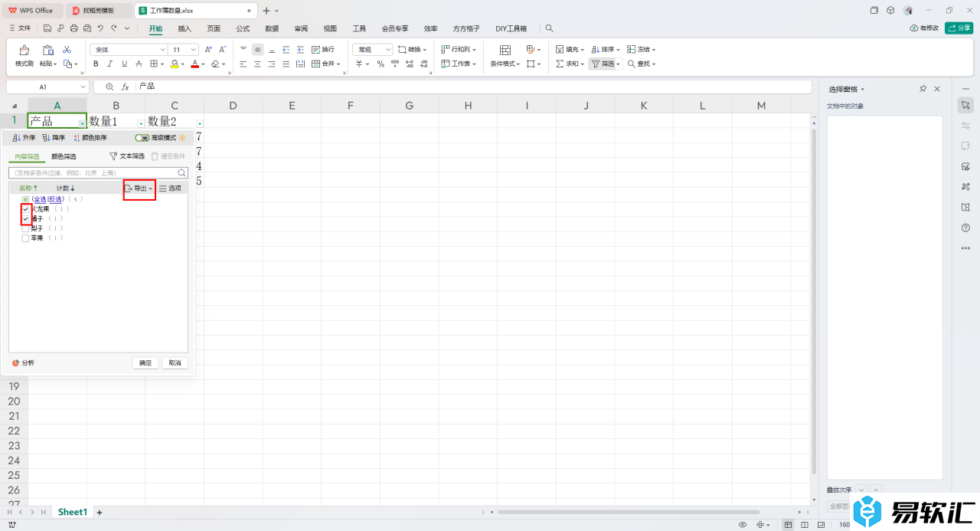This screenshot has width=980, height=531.
Task: Open the File (文件) menu
Action: click(x=19, y=28)
